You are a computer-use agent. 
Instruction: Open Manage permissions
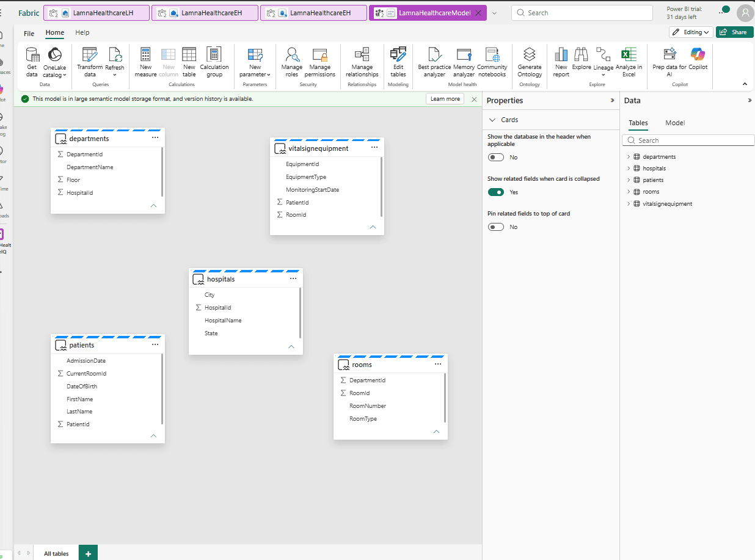(x=320, y=62)
